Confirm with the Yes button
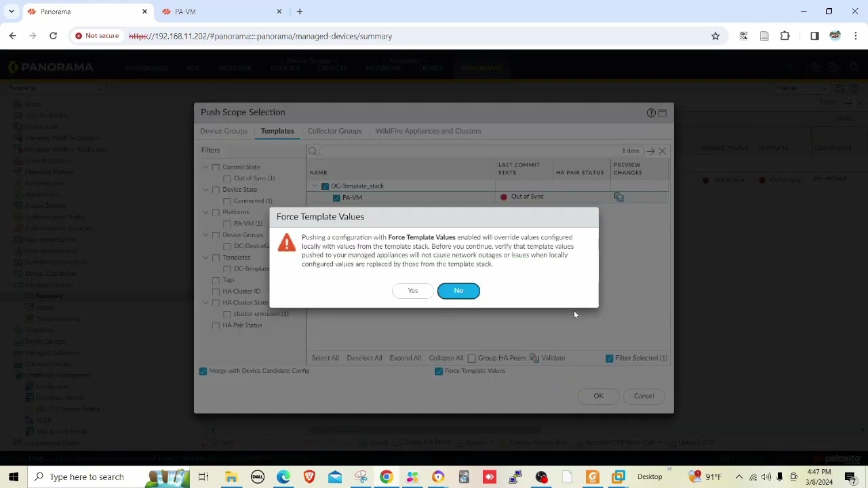The image size is (868, 488). pos(412,291)
